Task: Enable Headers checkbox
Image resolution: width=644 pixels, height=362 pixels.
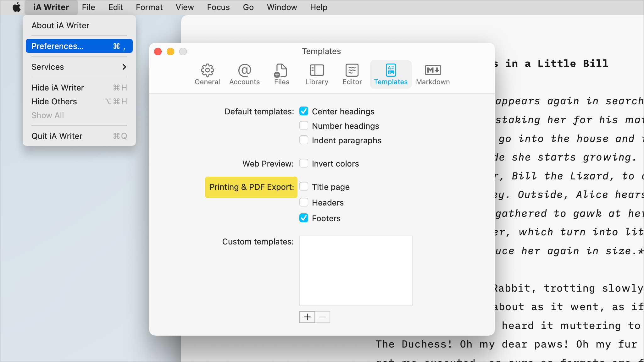Action: 304,202
